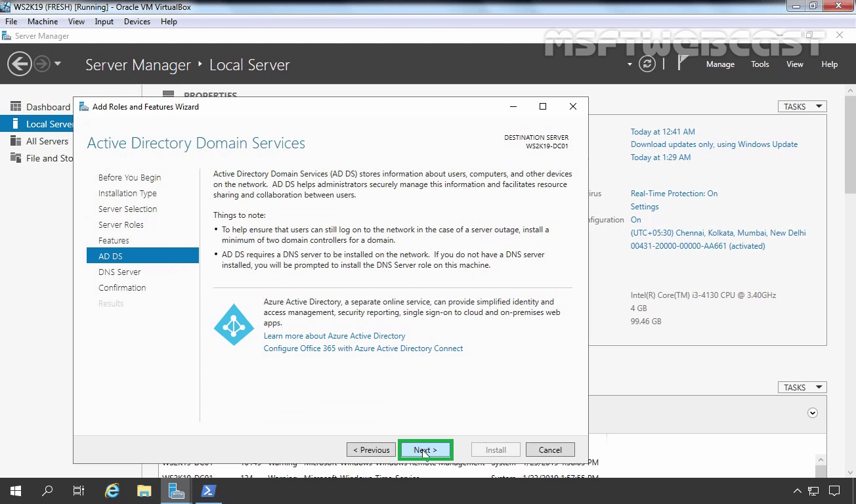Image resolution: width=856 pixels, height=504 pixels.
Task: Open the Action Center notification icon
Action: 834,491
